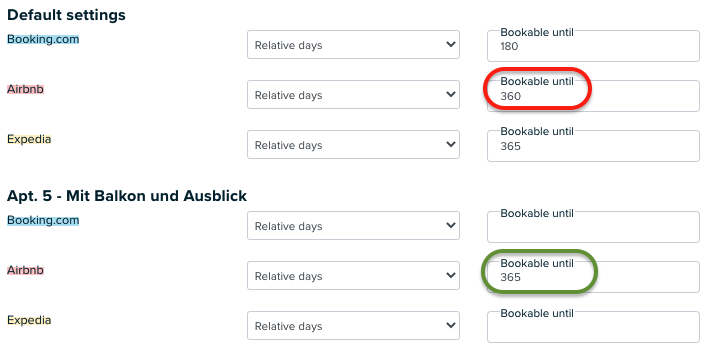This screenshot has width=708, height=360.
Task: Focus Default settings Expedia Bookable until field
Action: point(593,146)
